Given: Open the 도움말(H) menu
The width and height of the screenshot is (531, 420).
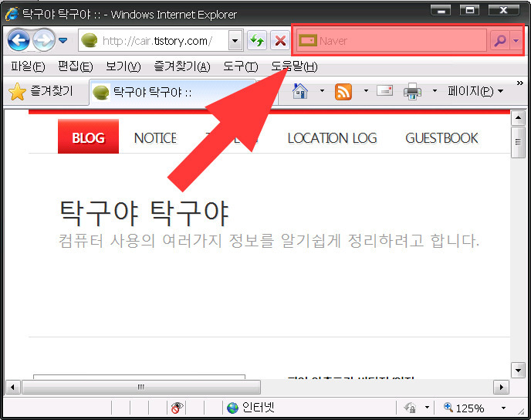Looking at the screenshot, I should click(294, 66).
